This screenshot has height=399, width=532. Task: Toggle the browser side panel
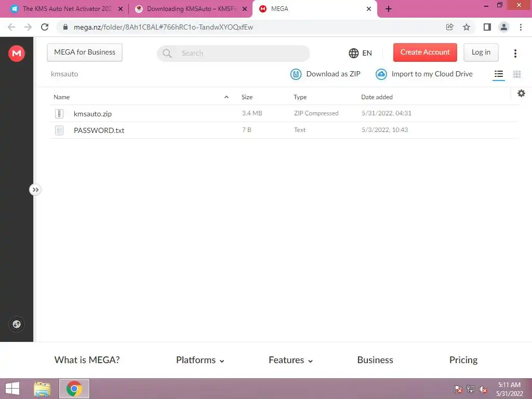click(x=487, y=27)
